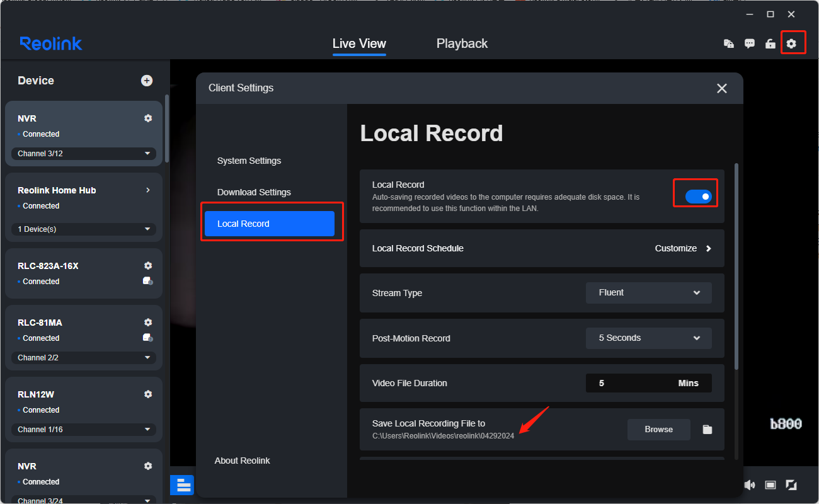Open the message speech-bubble icon
This screenshot has height=504, width=819.
tap(749, 43)
